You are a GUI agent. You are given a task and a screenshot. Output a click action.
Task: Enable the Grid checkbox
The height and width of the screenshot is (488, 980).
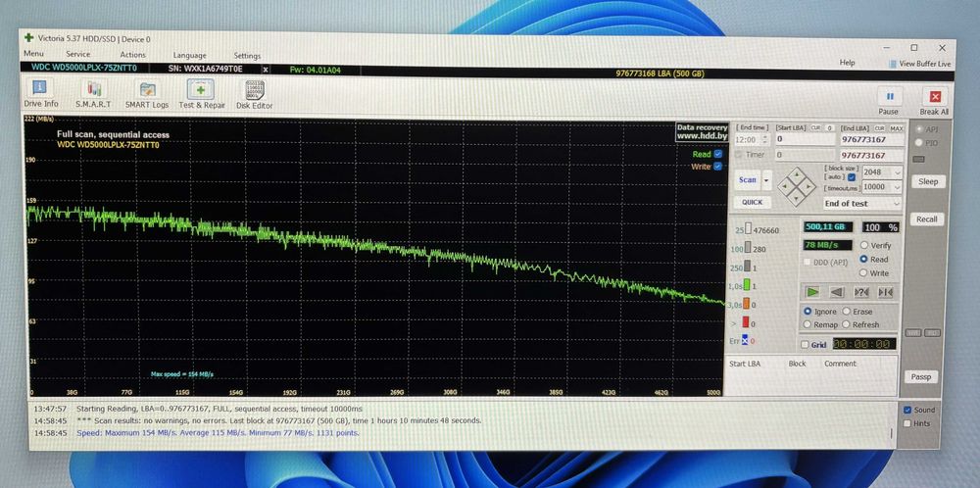[805, 344]
